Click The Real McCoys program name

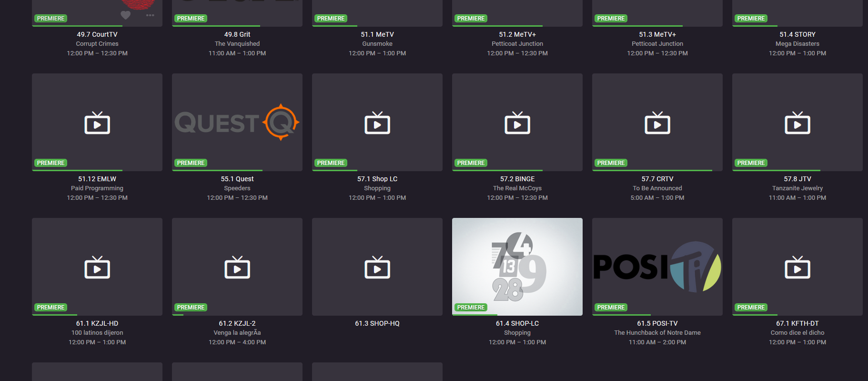[x=517, y=188]
